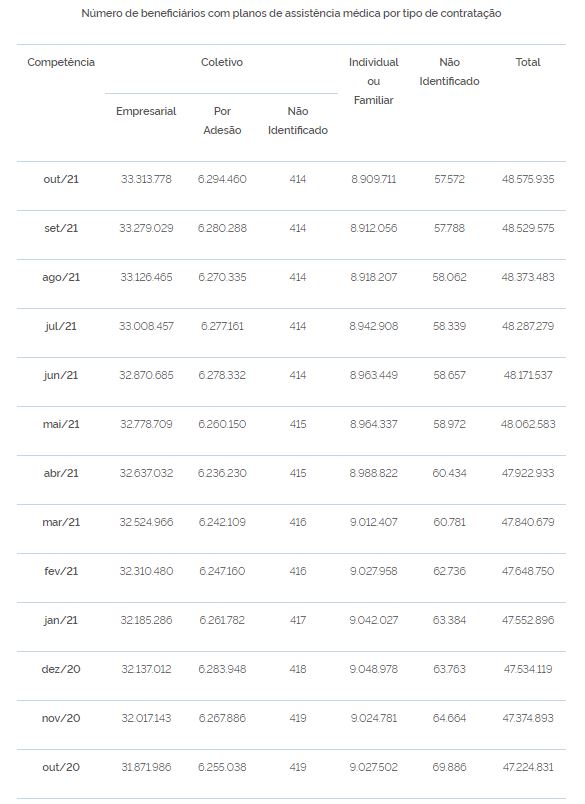Click the Empresarial sub-column header
Image resolution: width=585 pixels, height=804 pixels.
click(x=146, y=111)
